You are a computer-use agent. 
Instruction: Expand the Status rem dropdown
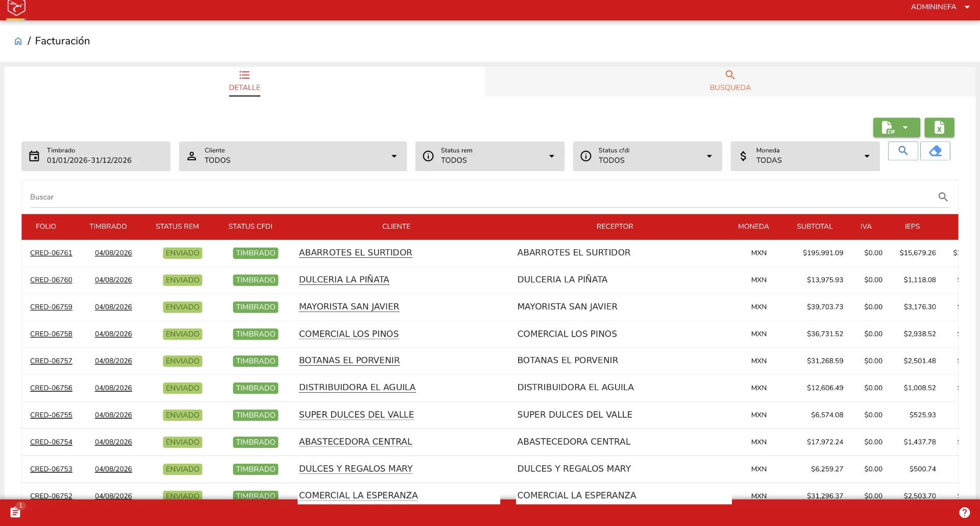pyautogui.click(x=552, y=156)
